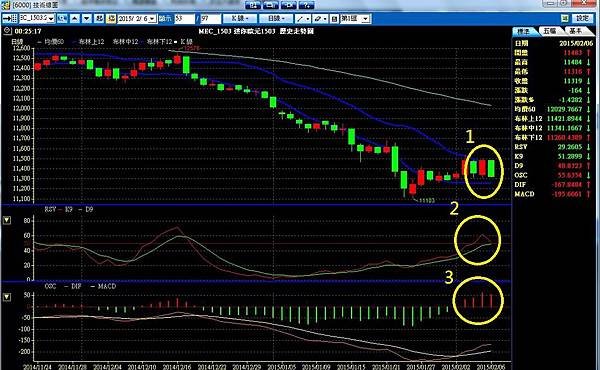
Task: Click the yellow icon just left of the date box
Action: click(x=111, y=18)
